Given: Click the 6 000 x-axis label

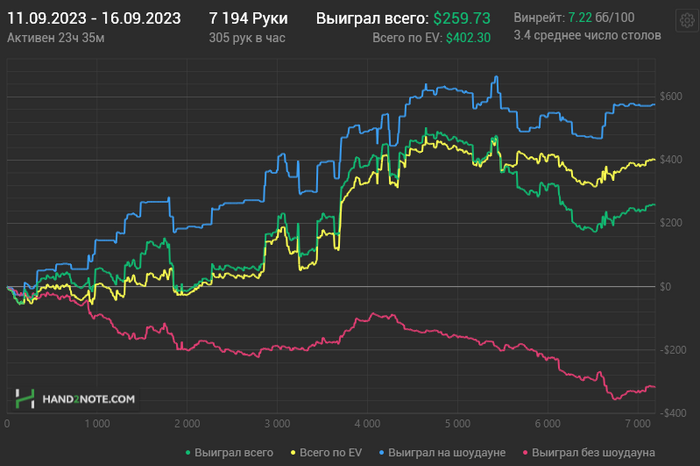Looking at the screenshot, I should [x=548, y=424].
